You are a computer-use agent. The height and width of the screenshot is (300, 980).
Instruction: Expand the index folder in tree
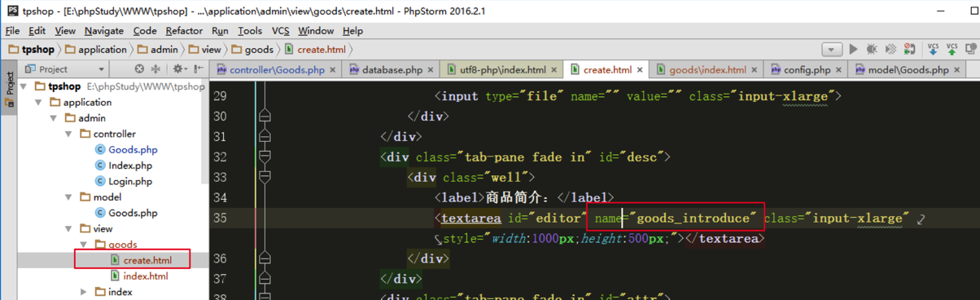click(x=83, y=292)
